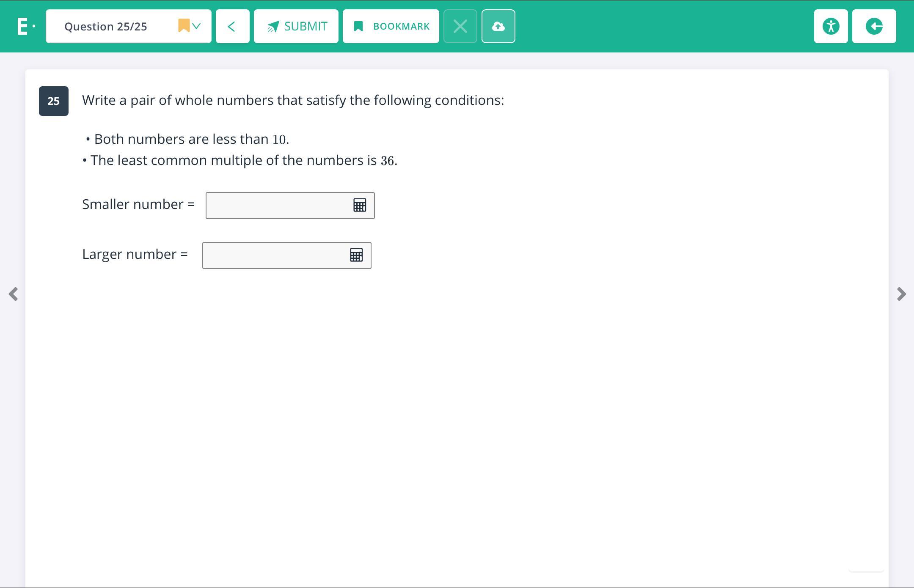The width and height of the screenshot is (914, 588).
Task: Open the accessibility options
Action: point(831,26)
